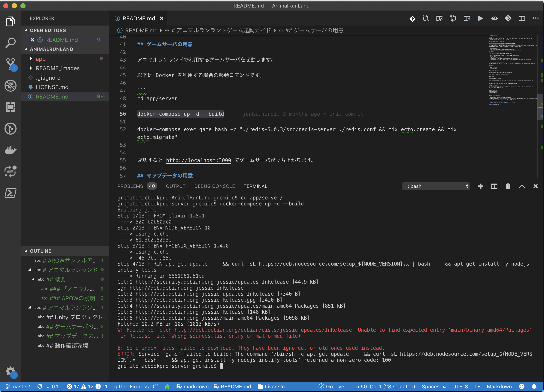Click the master* branch in status bar
The image size is (544, 392).
click(x=18, y=386)
